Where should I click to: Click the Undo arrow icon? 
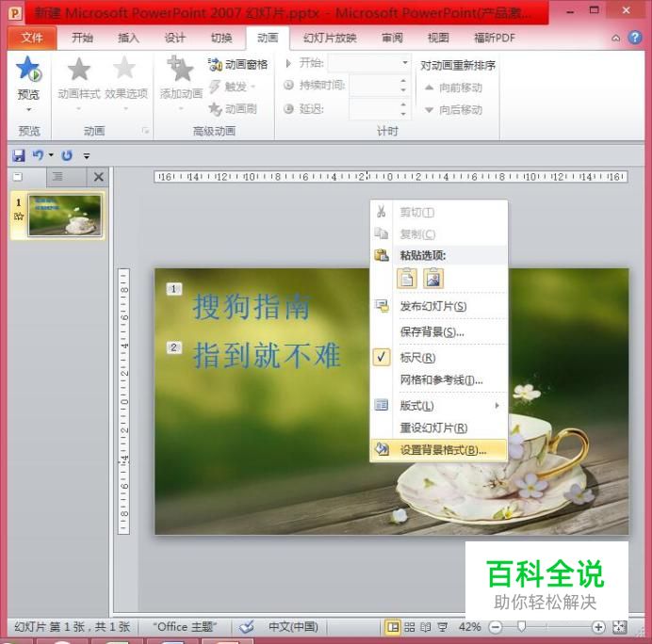(x=38, y=155)
